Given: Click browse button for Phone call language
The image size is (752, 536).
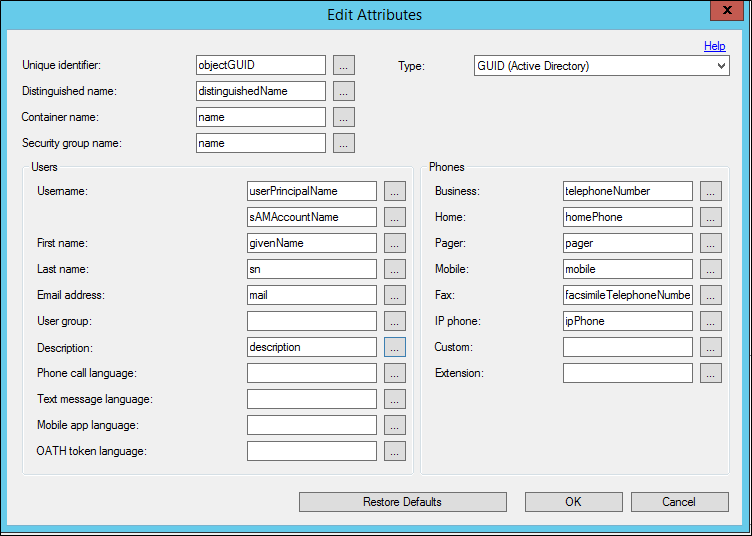Looking at the screenshot, I should (x=395, y=373).
